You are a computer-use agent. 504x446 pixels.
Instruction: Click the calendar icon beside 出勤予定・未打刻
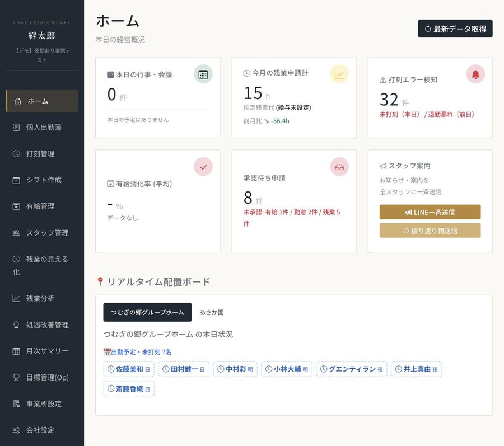tap(107, 352)
